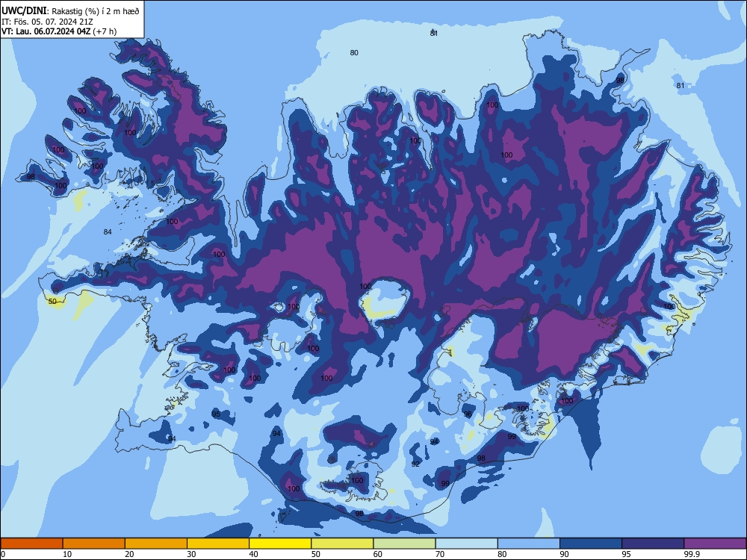747x560 pixels.
Task: Click the 10–20 orange legend swatch
Action: [94, 544]
